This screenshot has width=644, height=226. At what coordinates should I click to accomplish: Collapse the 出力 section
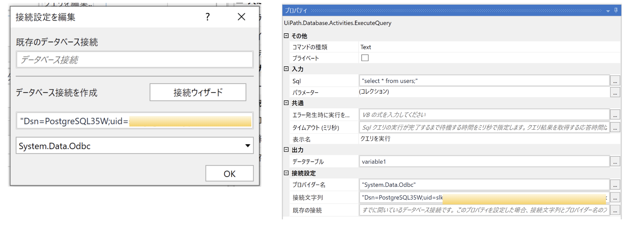click(286, 150)
